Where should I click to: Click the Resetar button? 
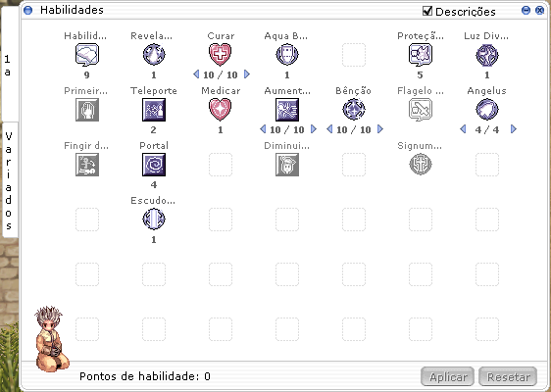pyautogui.click(x=508, y=377)
